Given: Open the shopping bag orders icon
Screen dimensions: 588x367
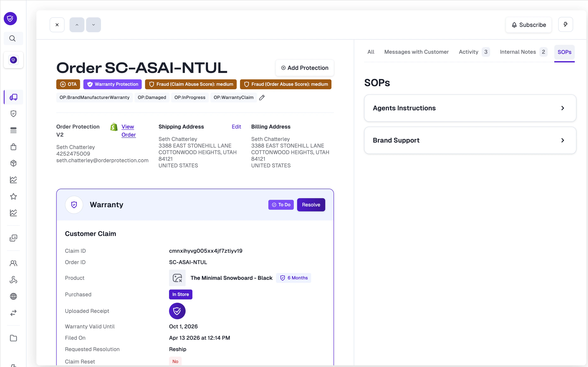Looking at the screenshot, I should pos(13,147).
